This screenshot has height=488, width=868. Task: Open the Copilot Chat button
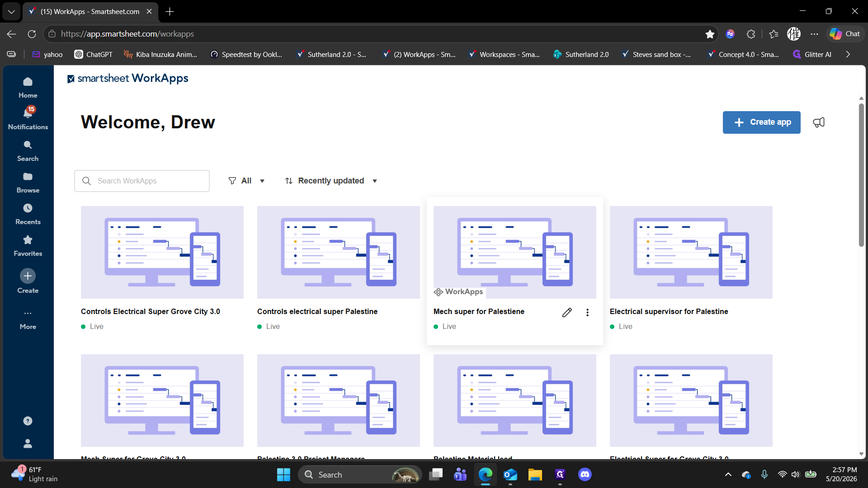(844, 34)
